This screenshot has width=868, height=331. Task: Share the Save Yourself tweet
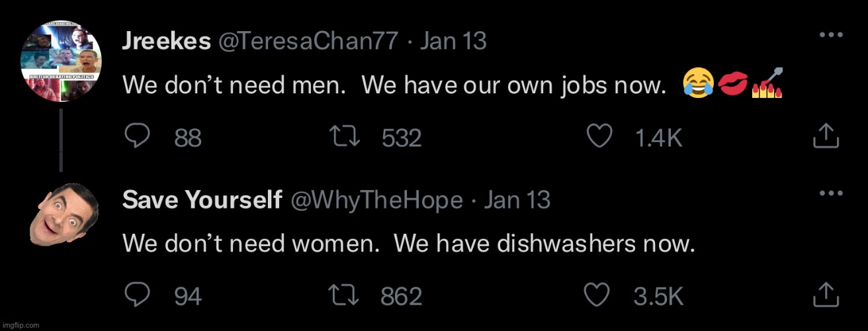click(x=826, y=296)
